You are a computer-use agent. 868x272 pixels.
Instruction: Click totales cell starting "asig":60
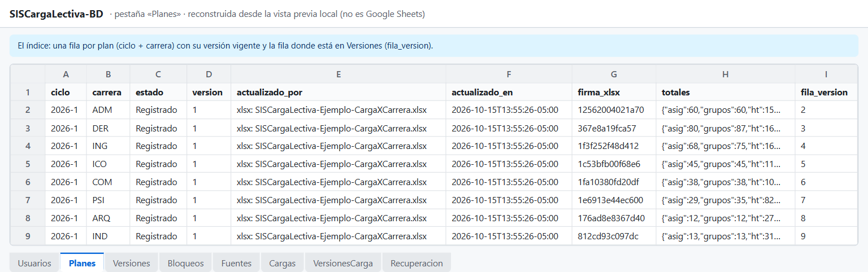(x=726, y=110)
